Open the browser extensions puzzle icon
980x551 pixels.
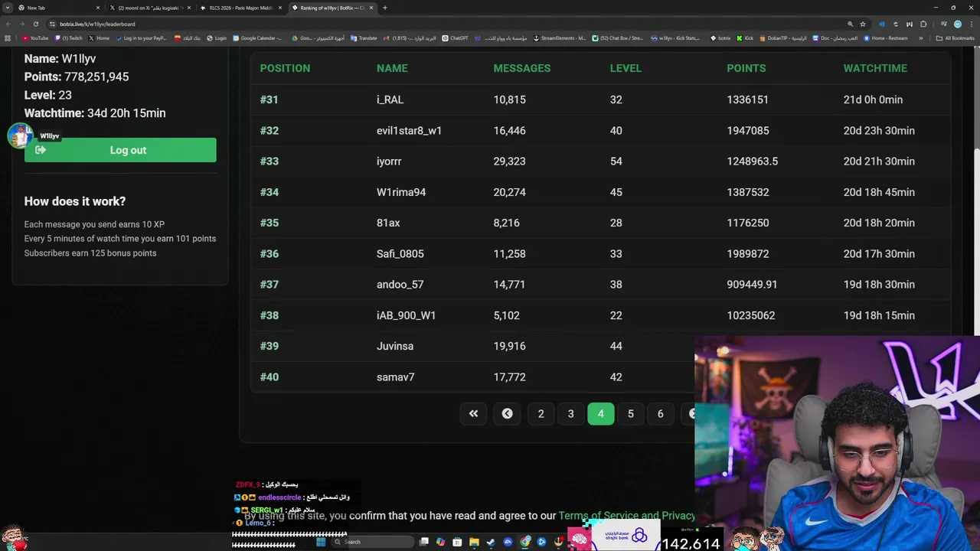tap(923, 24)
